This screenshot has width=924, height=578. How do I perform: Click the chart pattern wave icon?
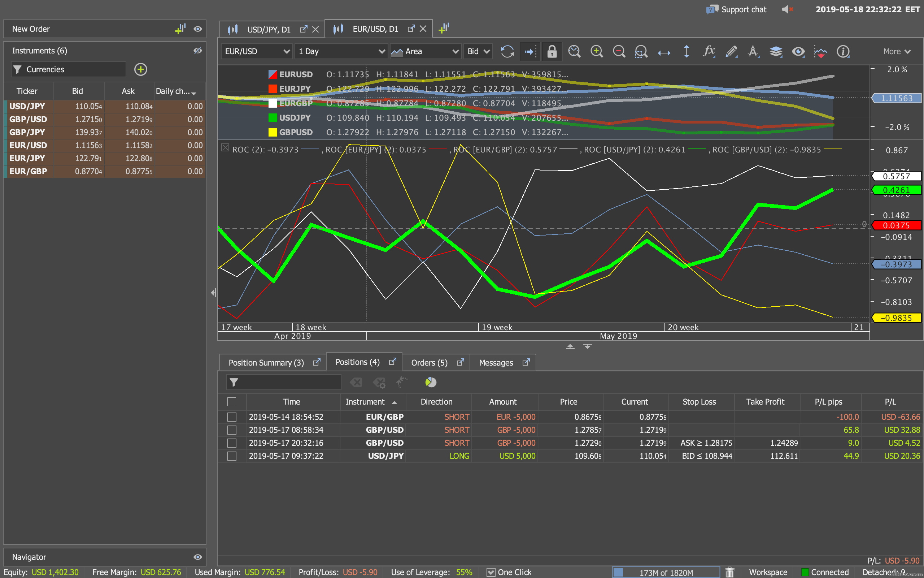tap(820, 51)
